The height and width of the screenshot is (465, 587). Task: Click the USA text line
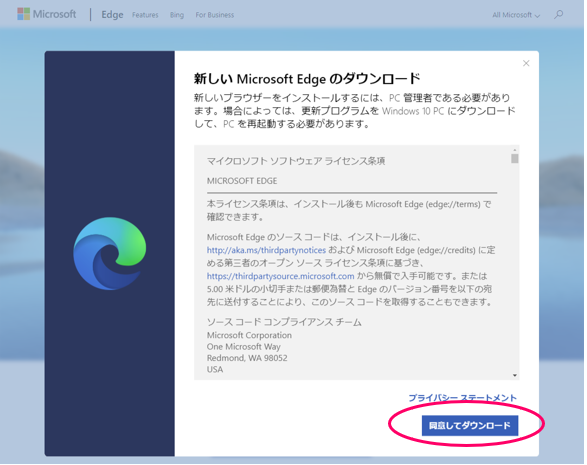(x=215, y=369)
